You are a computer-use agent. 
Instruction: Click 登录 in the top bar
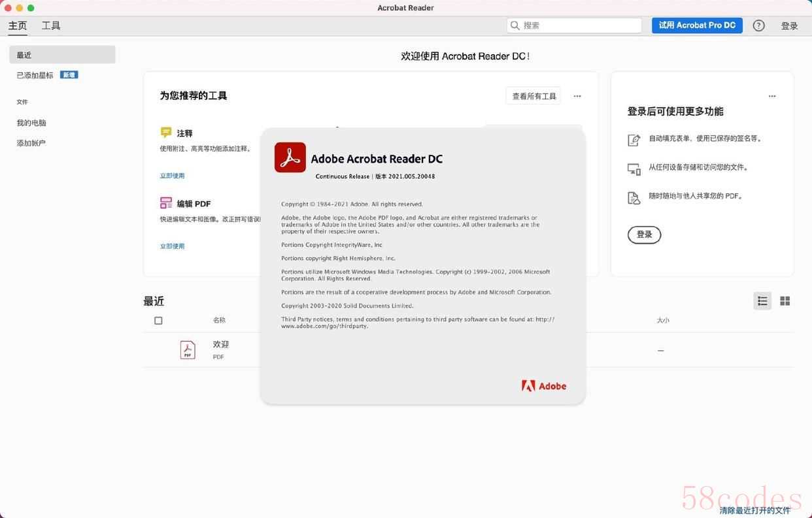[789, 26]
